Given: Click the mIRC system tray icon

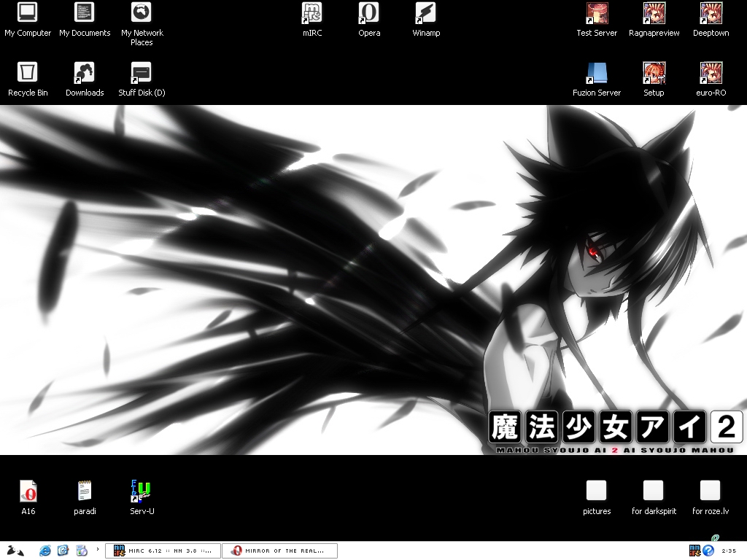Looking at the screenshot, I should click(x=694, y=551).
